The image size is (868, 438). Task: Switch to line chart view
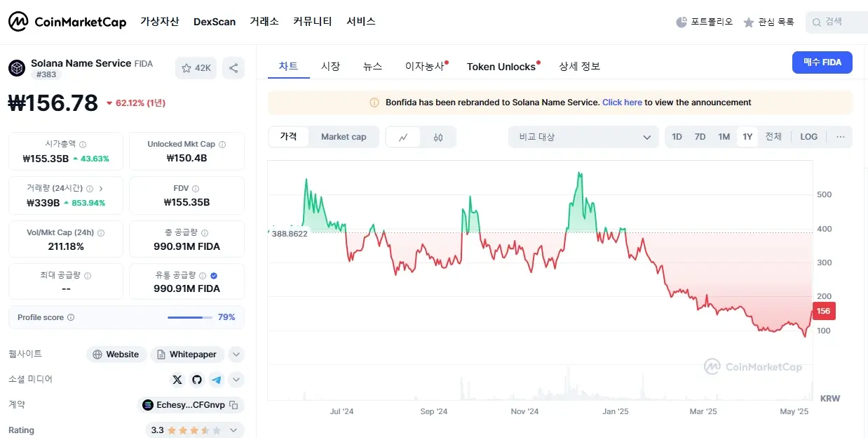(x=403, y=137)
